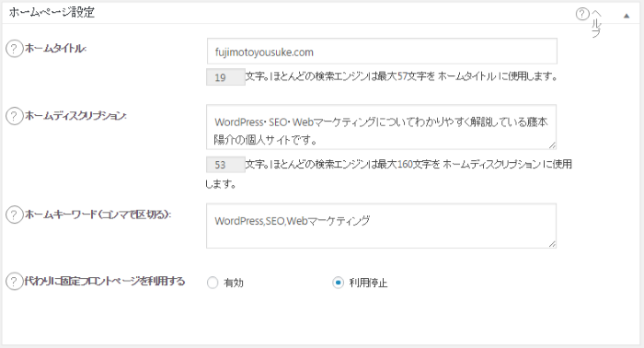Click the 最大57文字 hint text under title
This screenshot has height=348, width=644.
tap(400, 76)
